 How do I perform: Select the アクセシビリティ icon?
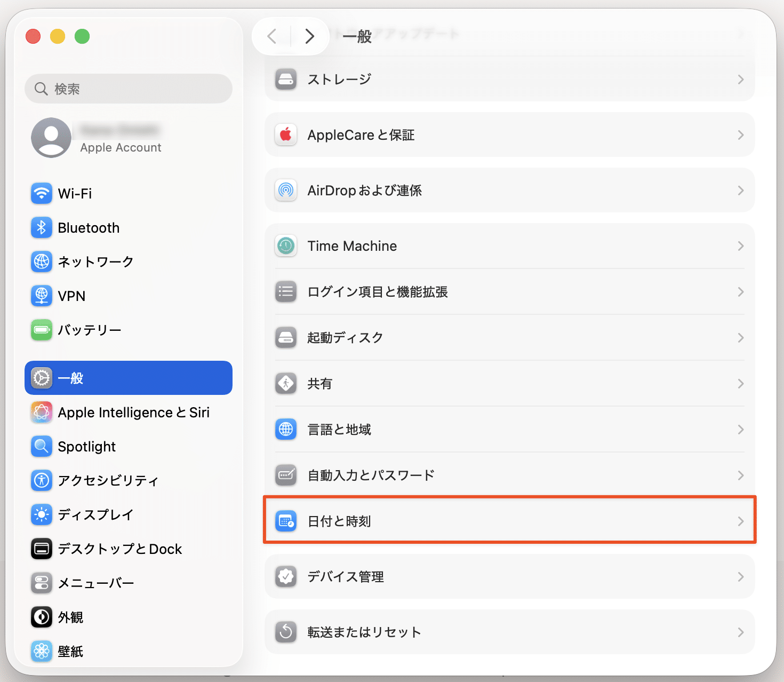(x=42, y=480)
